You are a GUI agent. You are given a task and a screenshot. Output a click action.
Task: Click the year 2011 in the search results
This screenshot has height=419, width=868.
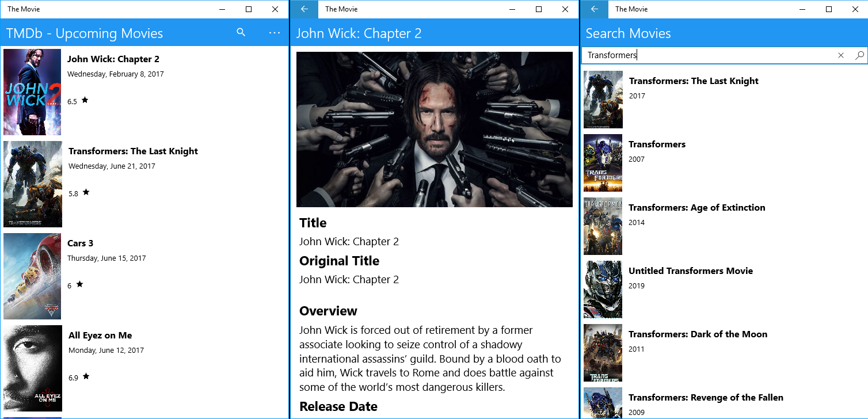pyautogui.click(x=637, y=349)
